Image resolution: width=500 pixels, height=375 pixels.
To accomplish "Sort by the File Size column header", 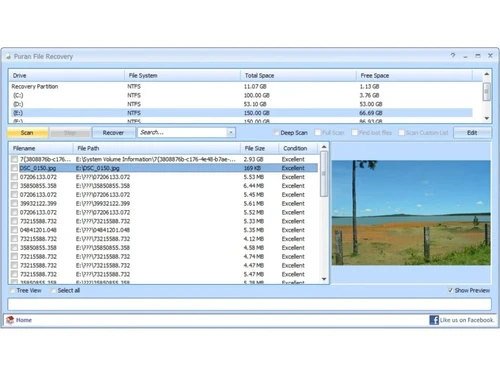I will point(259,148).
